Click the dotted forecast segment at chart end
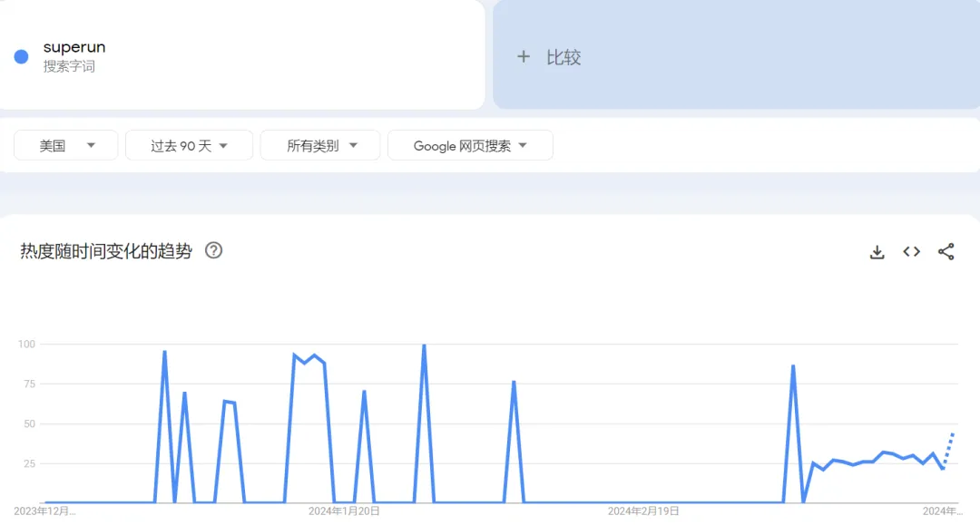Viewport: 980px width, 525px height. click(948, 449)
